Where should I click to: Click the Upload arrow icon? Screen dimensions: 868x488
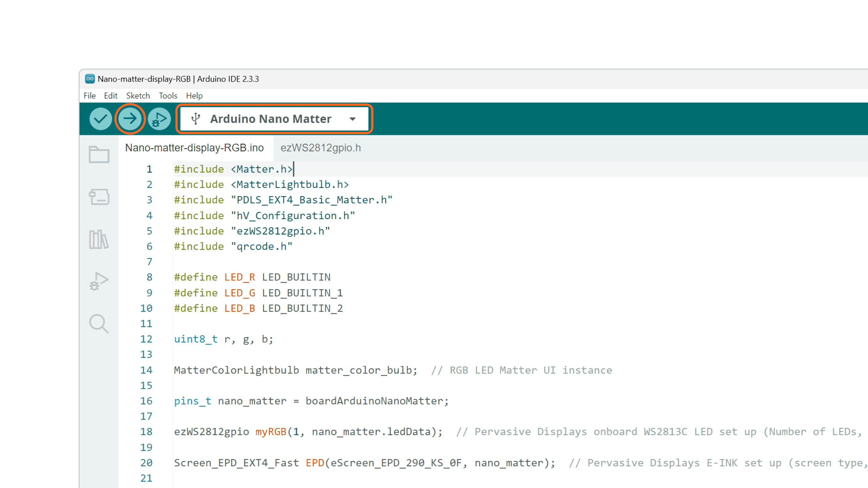(130, 119)
